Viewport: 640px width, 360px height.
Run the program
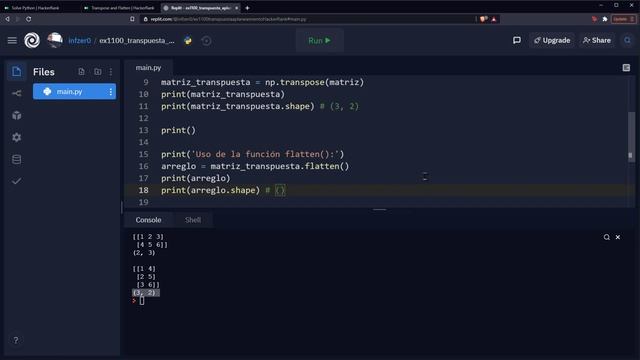point(320,40)
